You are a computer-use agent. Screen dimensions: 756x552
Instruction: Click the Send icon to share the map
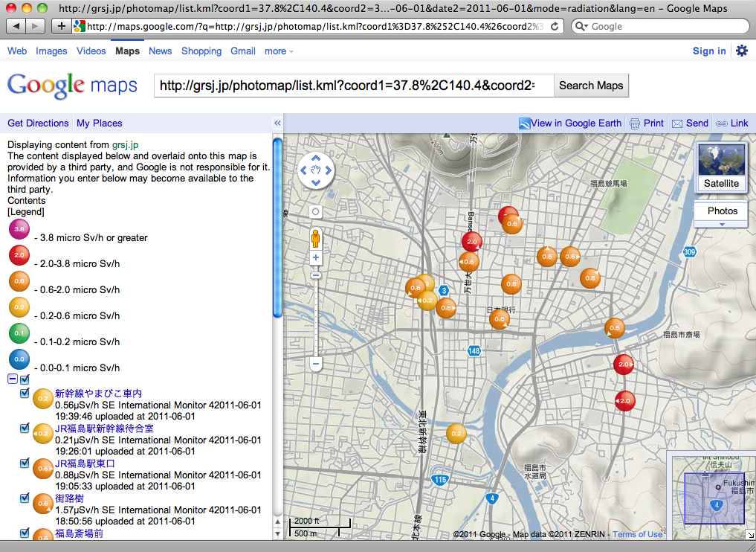pos(679,123)
